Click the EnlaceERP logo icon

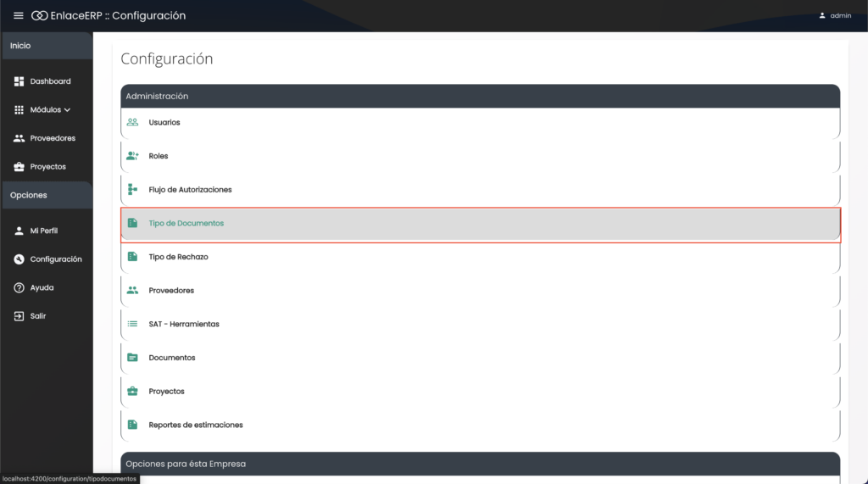tap(39, 15)
